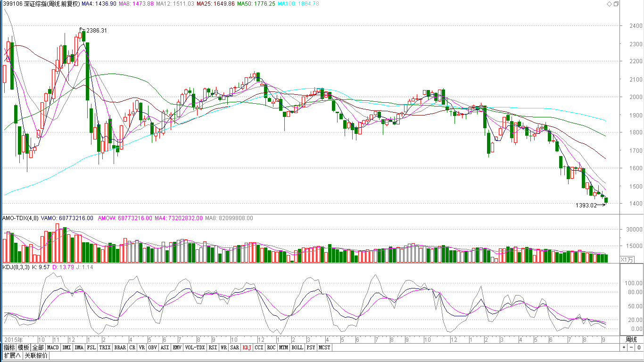
Task: Show the PSY indicator
Action: 311,347
